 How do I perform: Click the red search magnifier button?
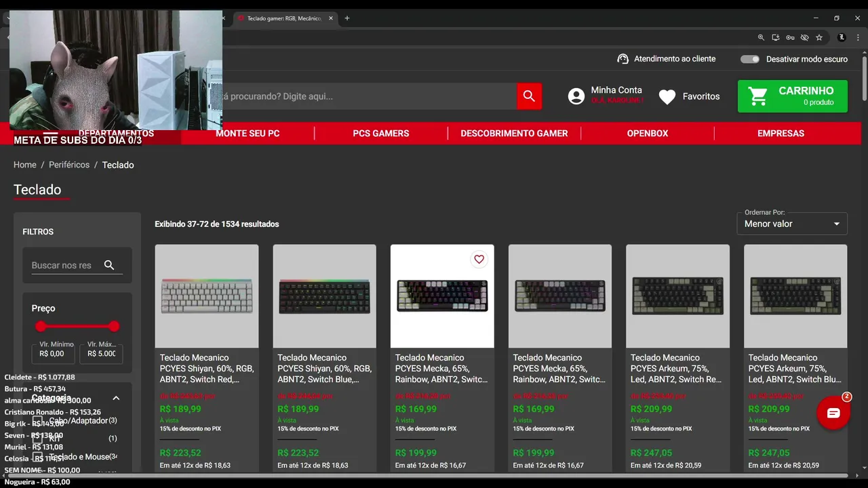[529, 96]
